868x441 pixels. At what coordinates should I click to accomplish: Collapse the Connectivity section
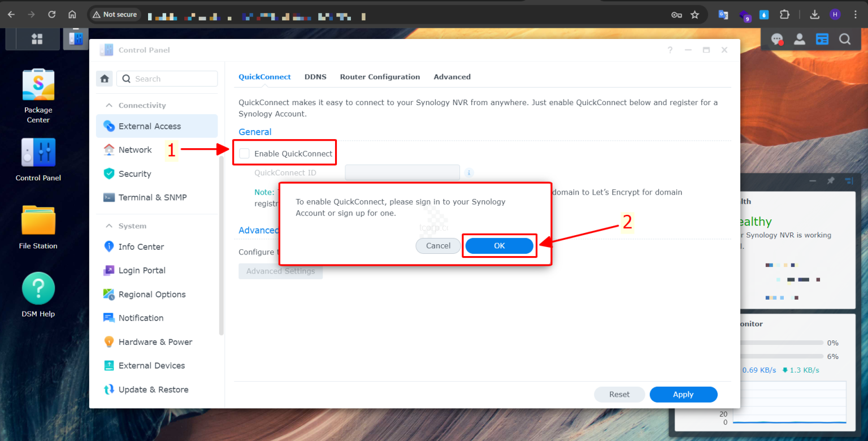coord(110,105)
